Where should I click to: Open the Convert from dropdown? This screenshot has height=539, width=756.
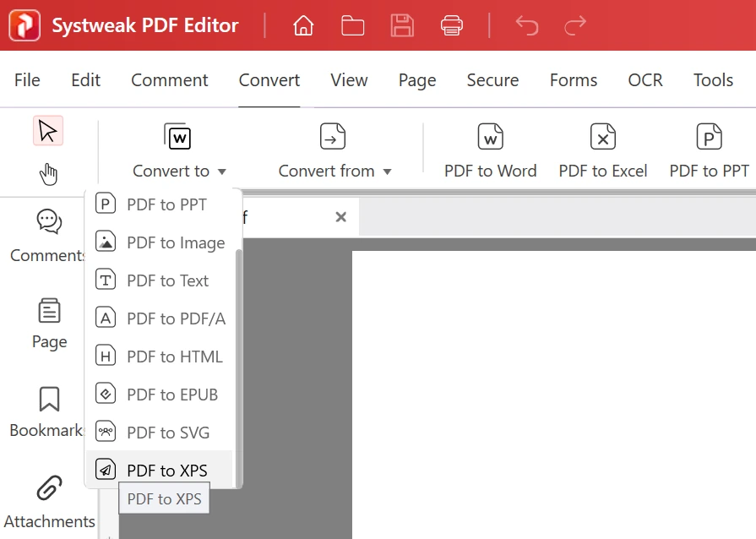point(334,171)
